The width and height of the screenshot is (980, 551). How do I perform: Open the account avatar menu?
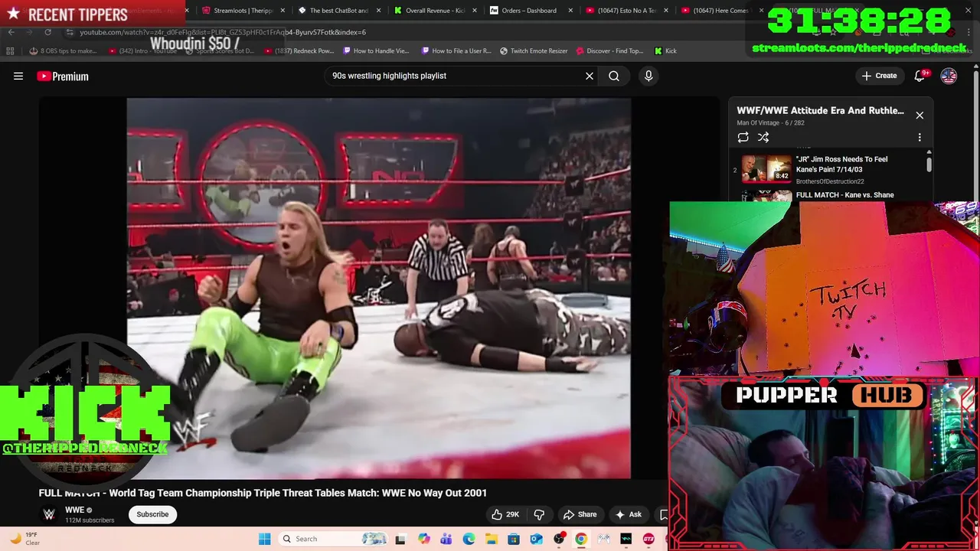coord(949,76)
